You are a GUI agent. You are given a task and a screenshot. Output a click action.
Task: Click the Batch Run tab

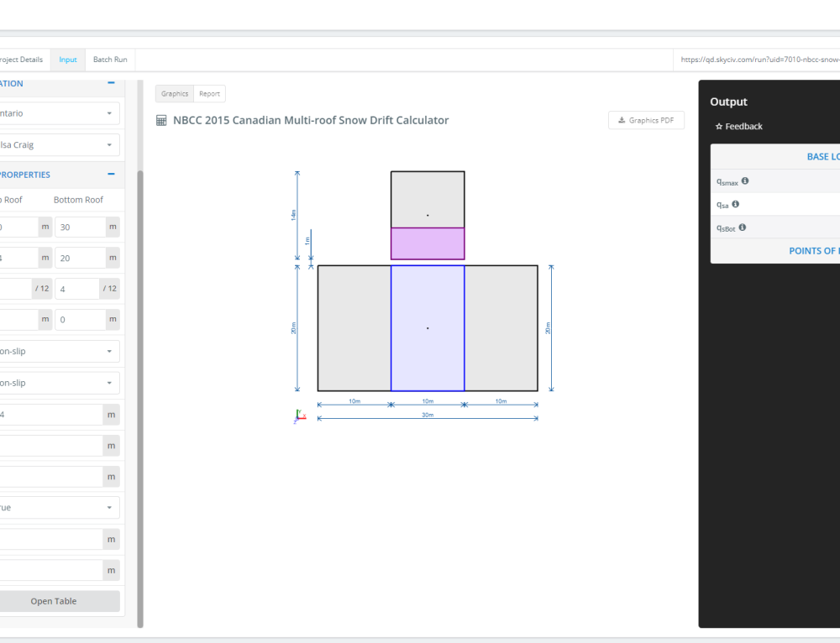point(110,60)
